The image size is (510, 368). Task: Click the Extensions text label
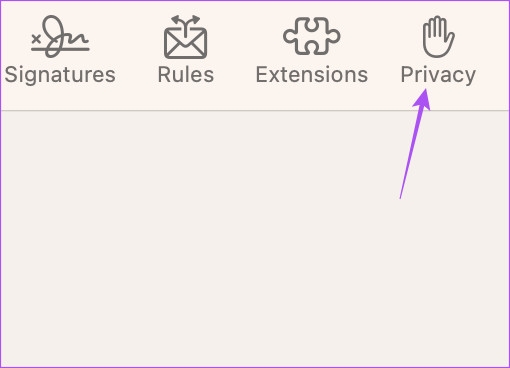click(312, 74)
